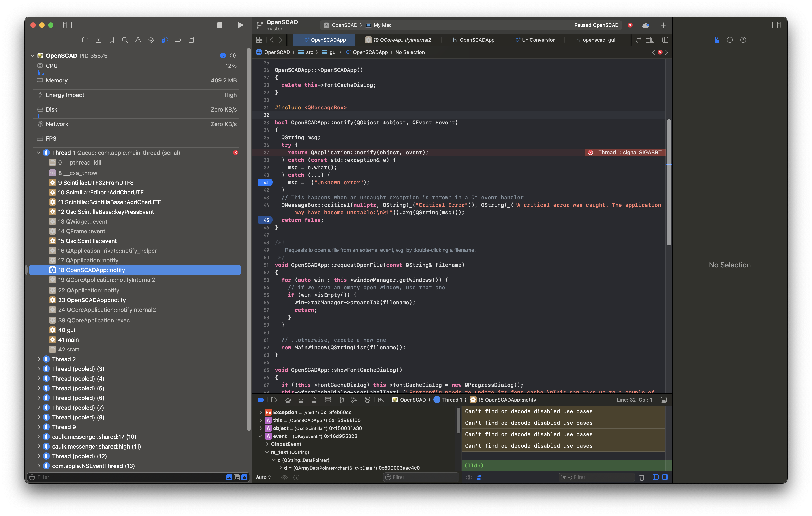812x516 pixels.
Task: Open the Auto variables scope dropdown
Action: pos(263,477)
